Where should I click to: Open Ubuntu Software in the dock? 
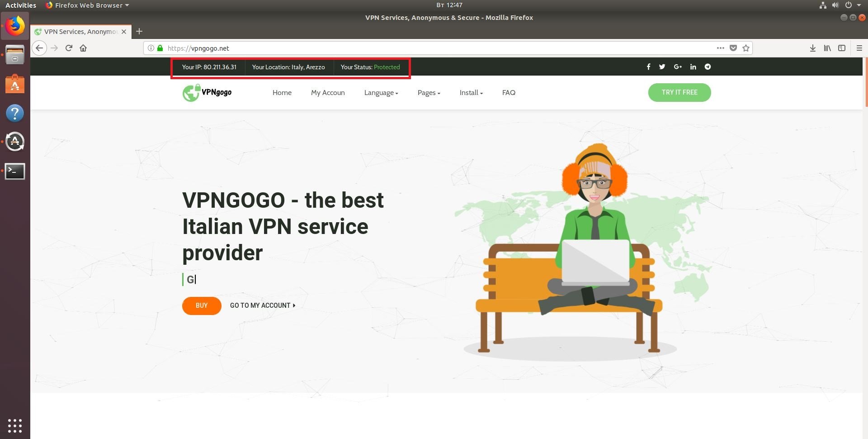(15, 84)
